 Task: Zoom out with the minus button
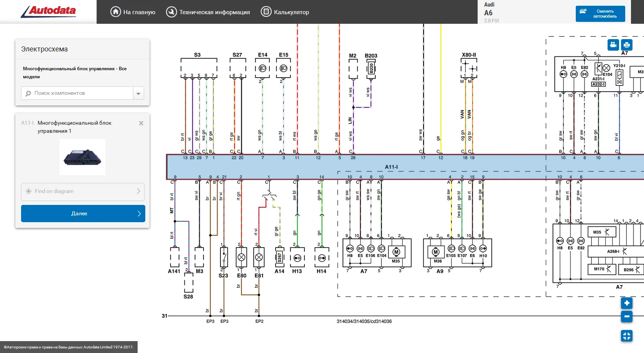(x=626, y=317)
